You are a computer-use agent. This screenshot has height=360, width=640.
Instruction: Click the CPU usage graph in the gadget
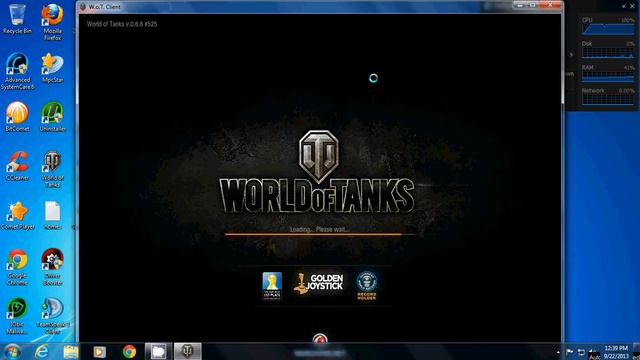click(608, 29)
